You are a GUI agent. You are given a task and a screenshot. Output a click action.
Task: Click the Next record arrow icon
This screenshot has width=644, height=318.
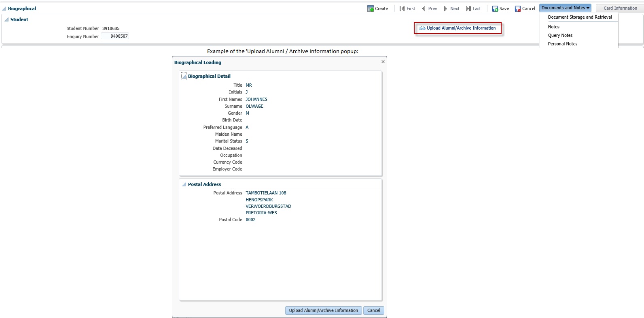pyautogui.click(x=445, y=9)
